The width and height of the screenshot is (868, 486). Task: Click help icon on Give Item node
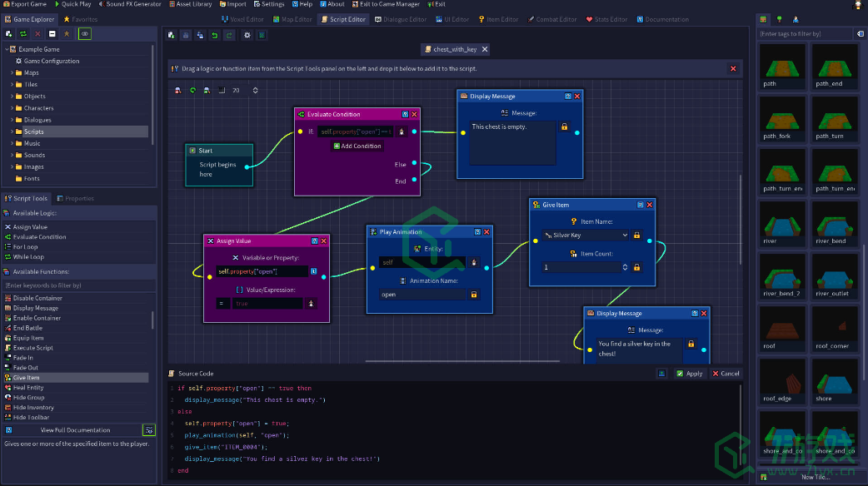click(x=640, y=205)
